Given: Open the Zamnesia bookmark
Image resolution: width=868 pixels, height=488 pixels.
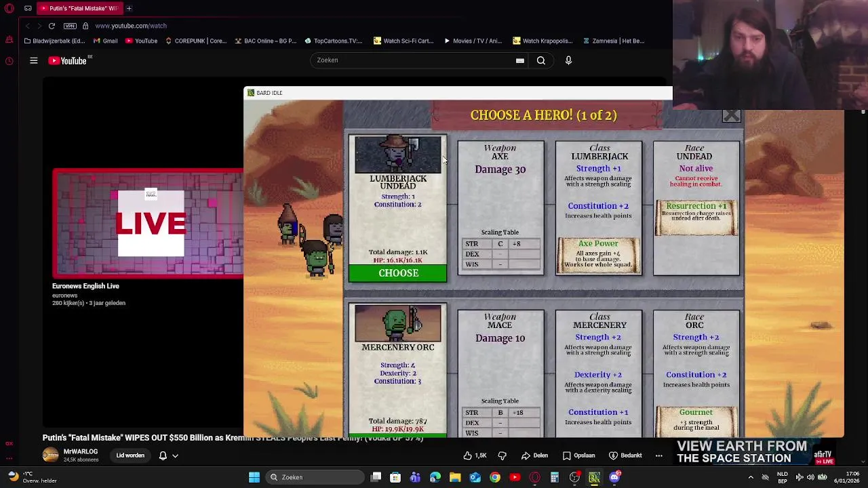Looking at the screenshot, I should point(613,41).
